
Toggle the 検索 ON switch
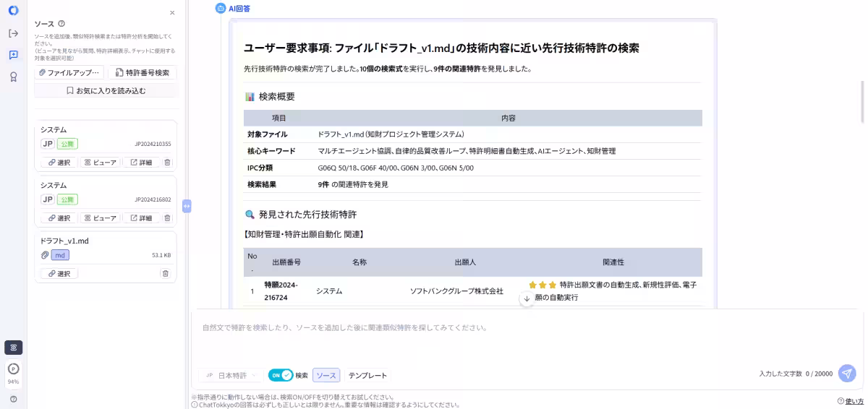[281, 375]
